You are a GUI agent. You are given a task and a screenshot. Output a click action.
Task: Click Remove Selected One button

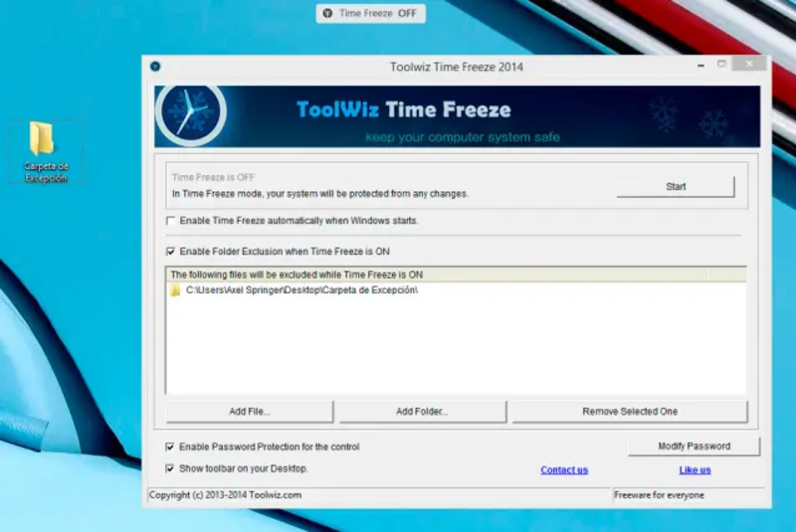click(x=630, y=412)
